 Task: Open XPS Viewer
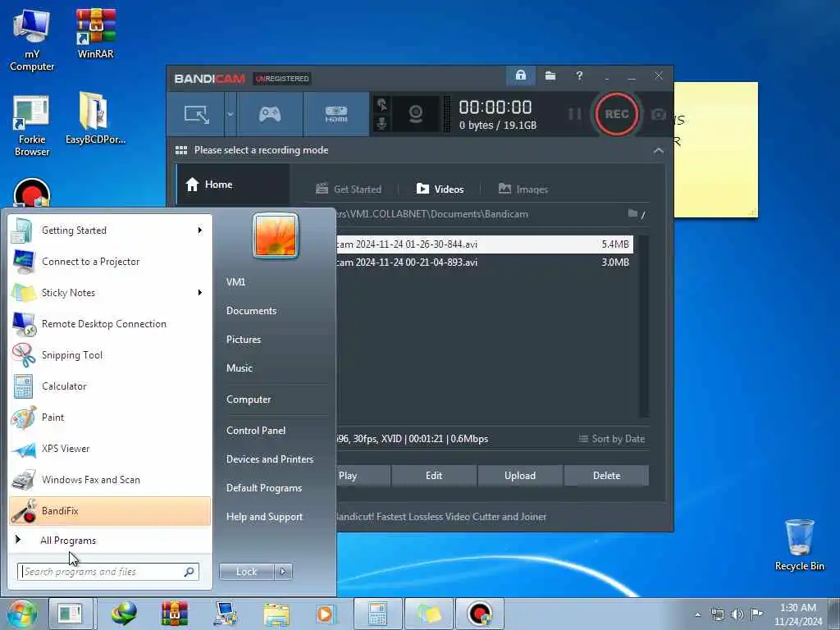[x=110, y=449]
